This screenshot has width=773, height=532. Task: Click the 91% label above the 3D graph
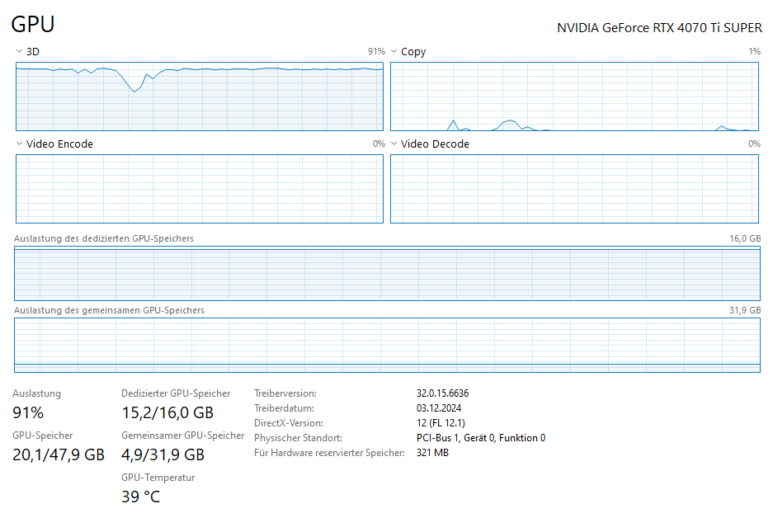pos(376,51)
